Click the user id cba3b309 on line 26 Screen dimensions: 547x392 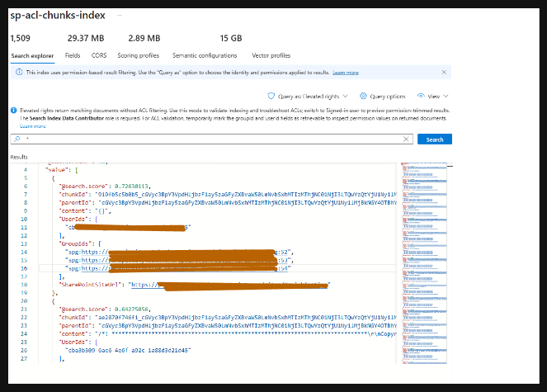point(128,350)
